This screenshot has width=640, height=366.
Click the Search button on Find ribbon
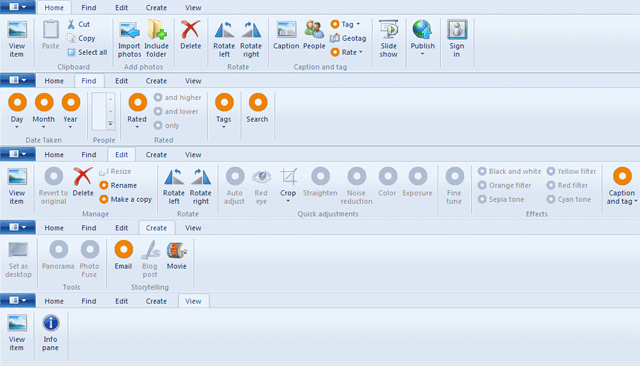[258, 108]
